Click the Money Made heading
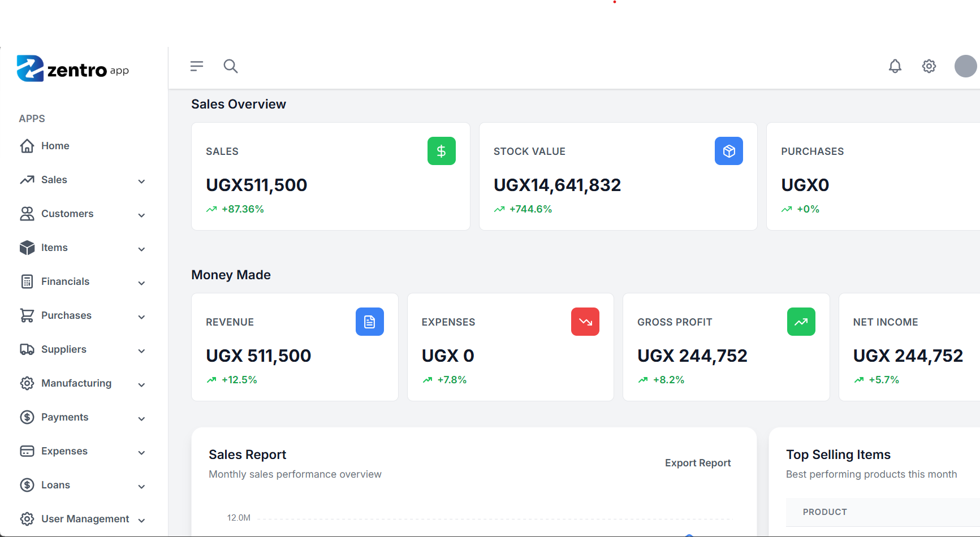This screenshot has width=980, height=537. (x=231, y=275)
